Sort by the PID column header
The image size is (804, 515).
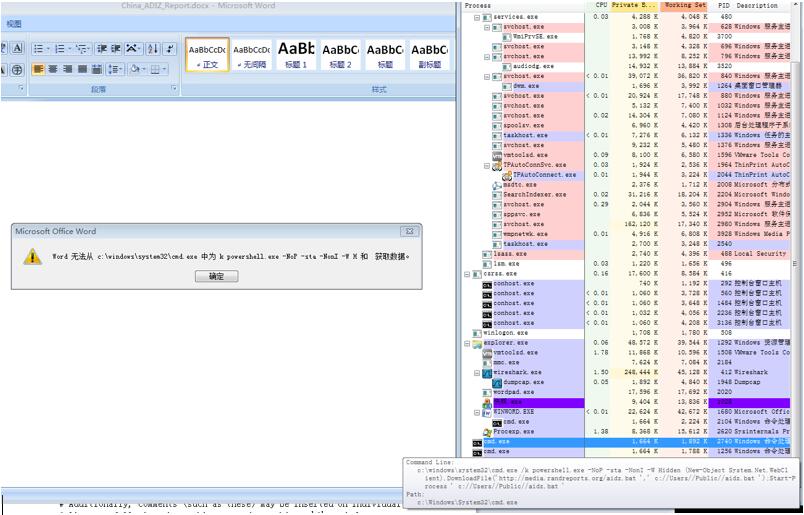pyautogui.click(x=723, y=6)
